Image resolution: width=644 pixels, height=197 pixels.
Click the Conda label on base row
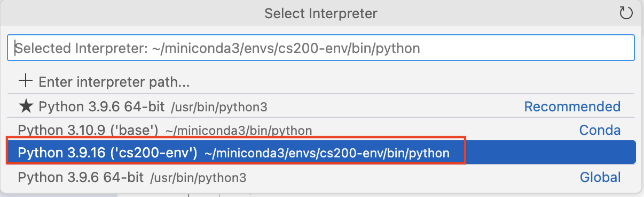point(600,130)
